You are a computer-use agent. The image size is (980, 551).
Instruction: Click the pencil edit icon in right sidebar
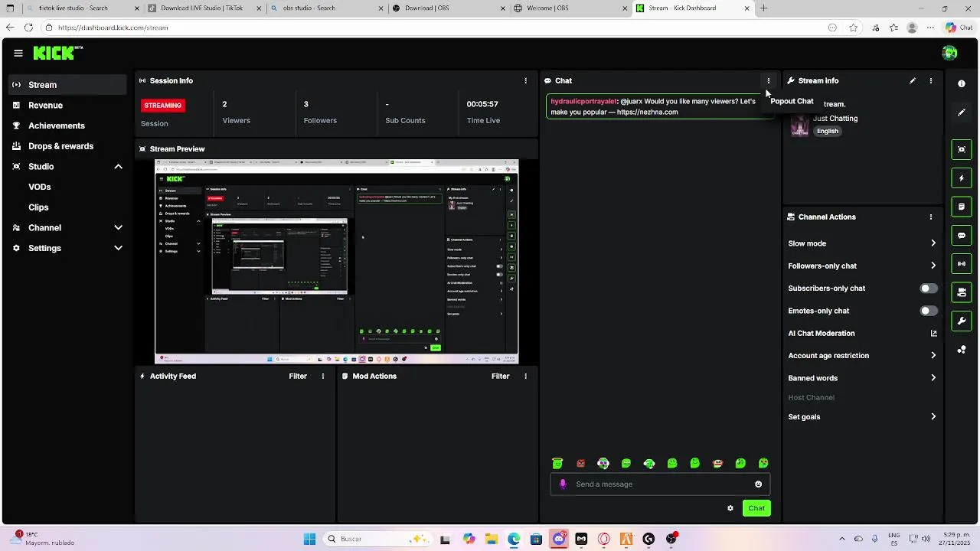click(x=962, y=112)
